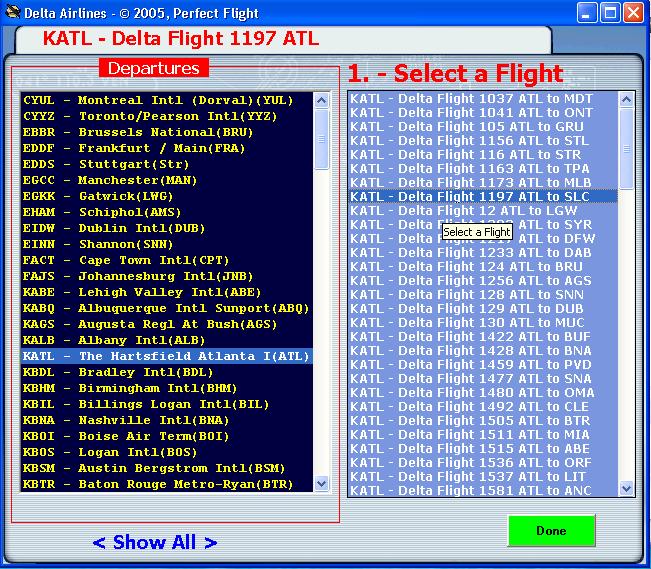The height and width of the screenshot is (569, 651).
Task: Select KBHM Birmingham Intl airport
Action: click(x=167, y=388)
